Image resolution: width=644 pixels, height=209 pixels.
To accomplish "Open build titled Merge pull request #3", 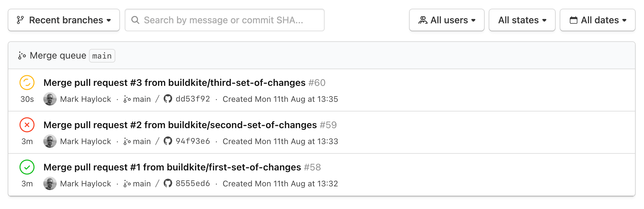I will point(174,83).
